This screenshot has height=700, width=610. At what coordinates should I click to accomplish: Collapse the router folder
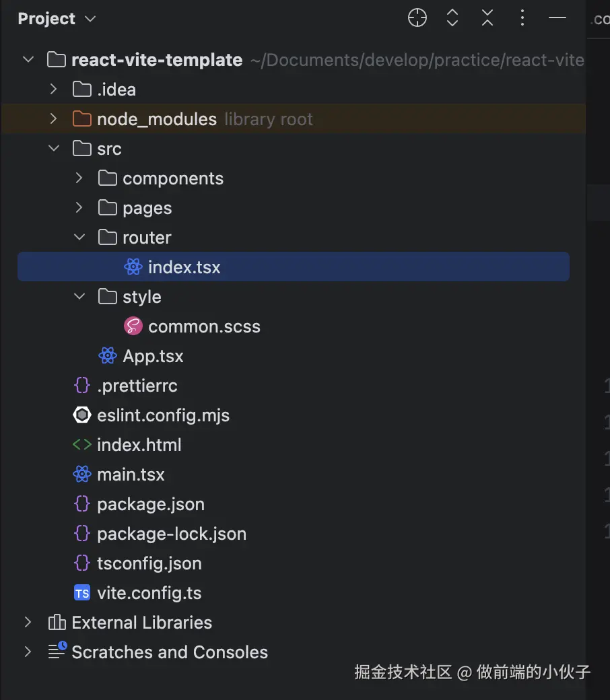[79, 238]
